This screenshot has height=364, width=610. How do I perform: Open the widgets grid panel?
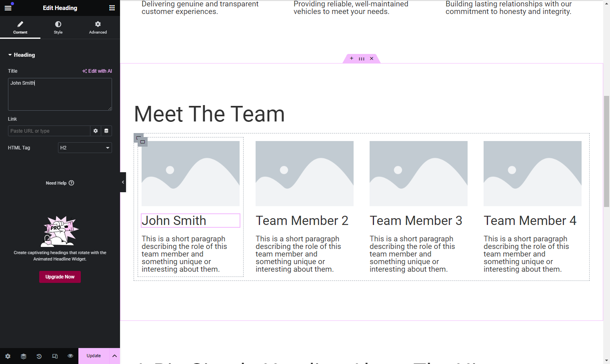[112, 8]
